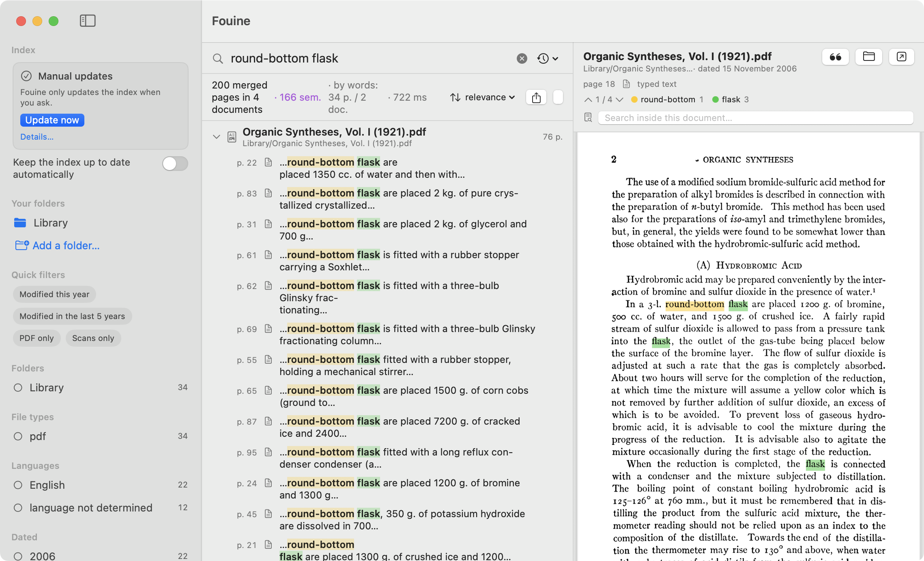
Task: Clear the search query with the X icon
Action: 522,58
